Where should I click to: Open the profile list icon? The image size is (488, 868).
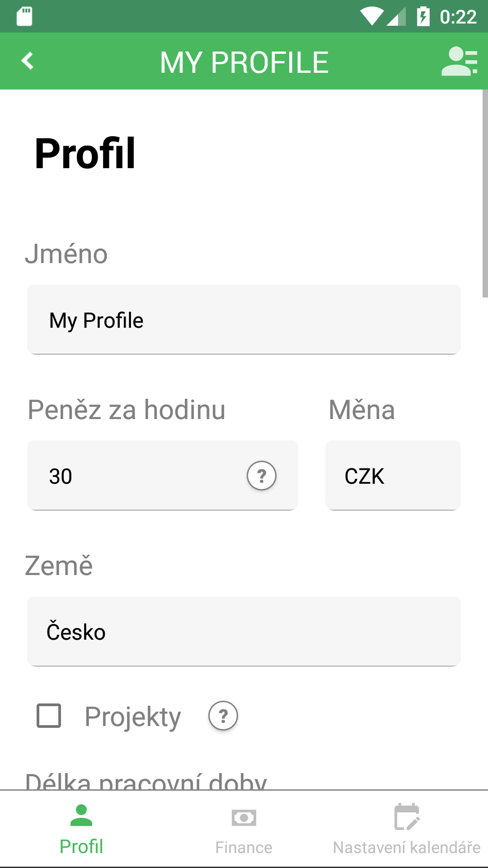[459, 61]
